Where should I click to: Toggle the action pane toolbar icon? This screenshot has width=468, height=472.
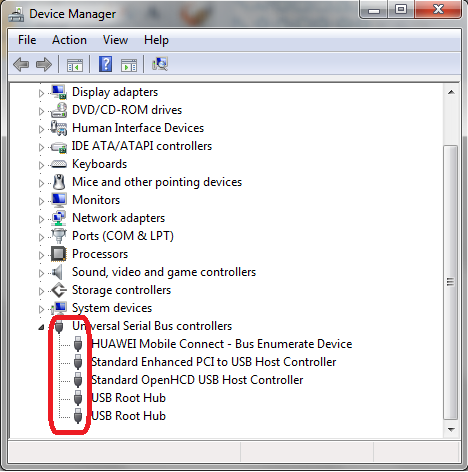[129, 65]
